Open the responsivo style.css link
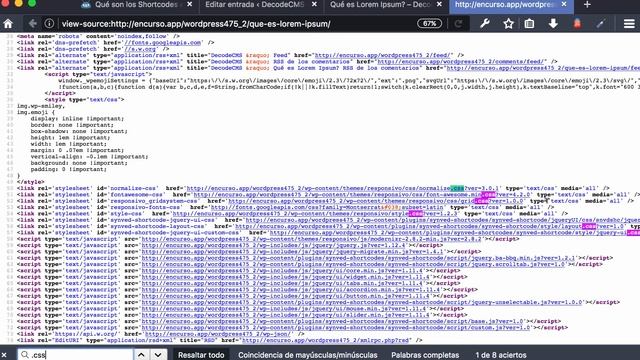Viewport: 640px width, 360px height. 315,213
